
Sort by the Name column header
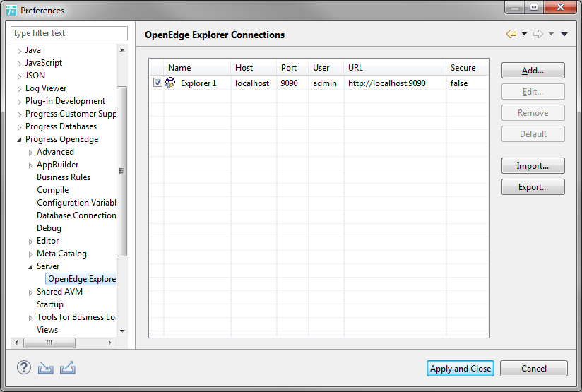click(x=197, y=68)
